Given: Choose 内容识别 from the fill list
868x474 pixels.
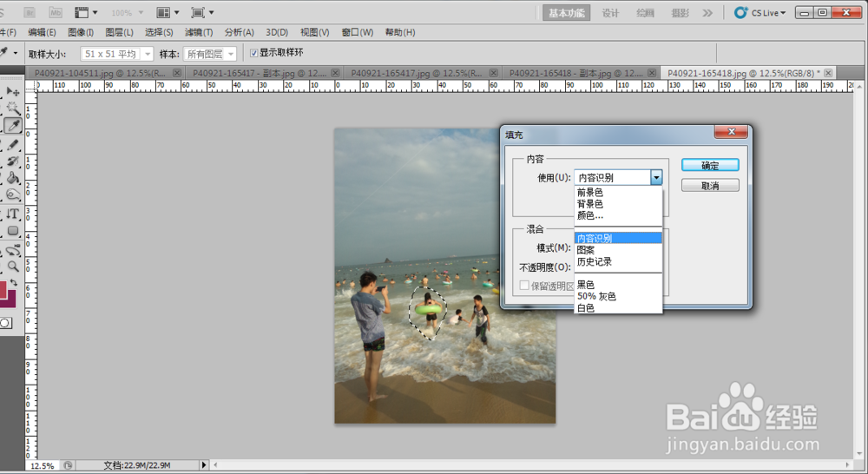Looking at the screenshot, I should pos(618,238).
